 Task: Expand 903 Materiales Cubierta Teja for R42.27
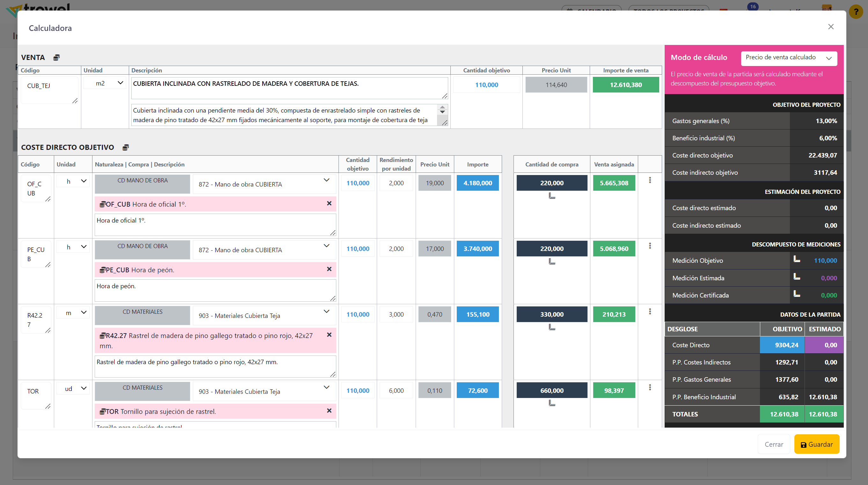(326, 312)
